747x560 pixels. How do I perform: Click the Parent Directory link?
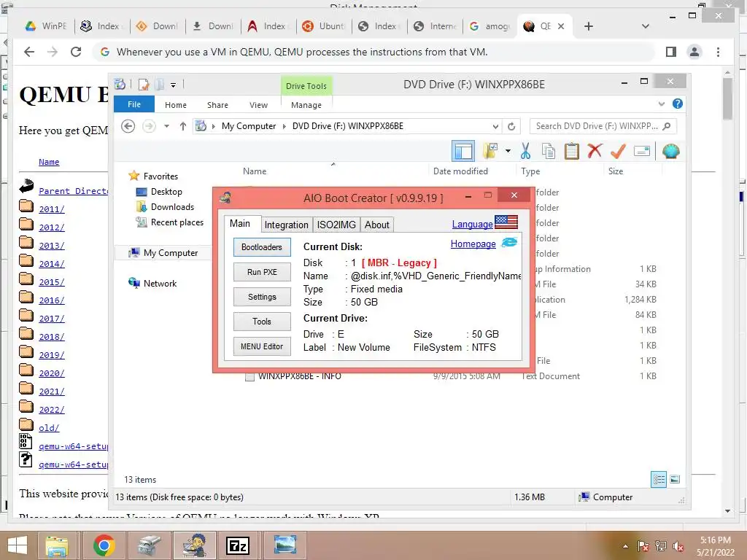74,191
